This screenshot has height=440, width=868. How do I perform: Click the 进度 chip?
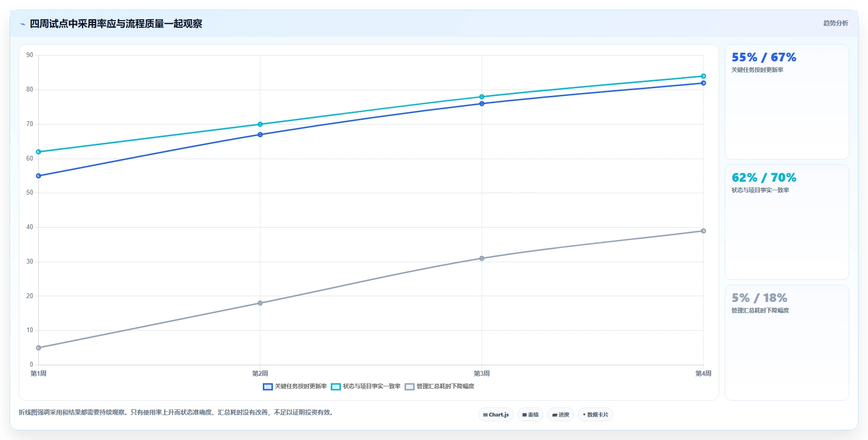[561, 415]
